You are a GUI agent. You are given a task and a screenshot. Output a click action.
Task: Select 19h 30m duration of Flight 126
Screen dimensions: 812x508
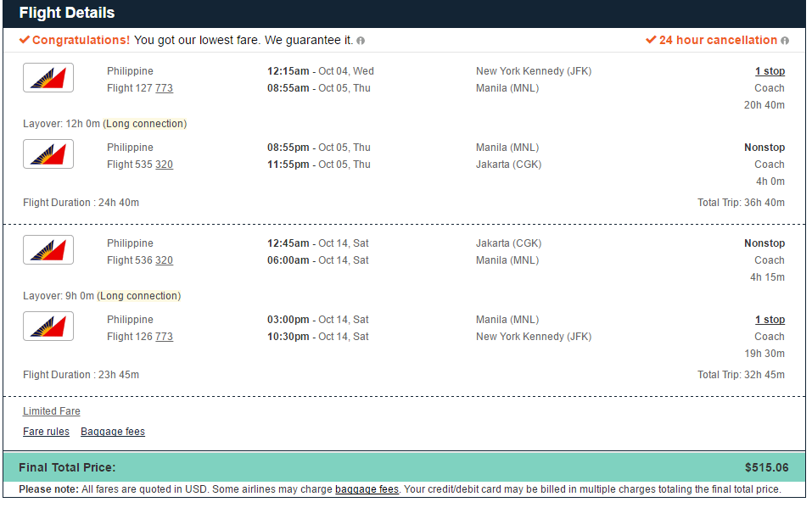point(764,354)
